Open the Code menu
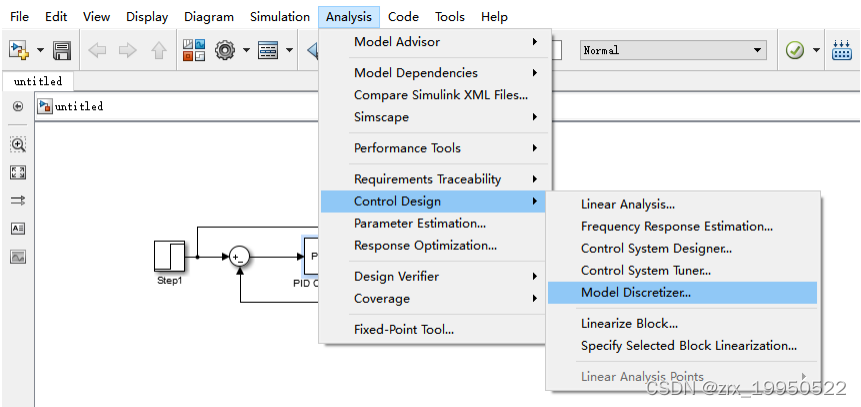The height and width of the screenshot is (407, 861). [404, 17]
